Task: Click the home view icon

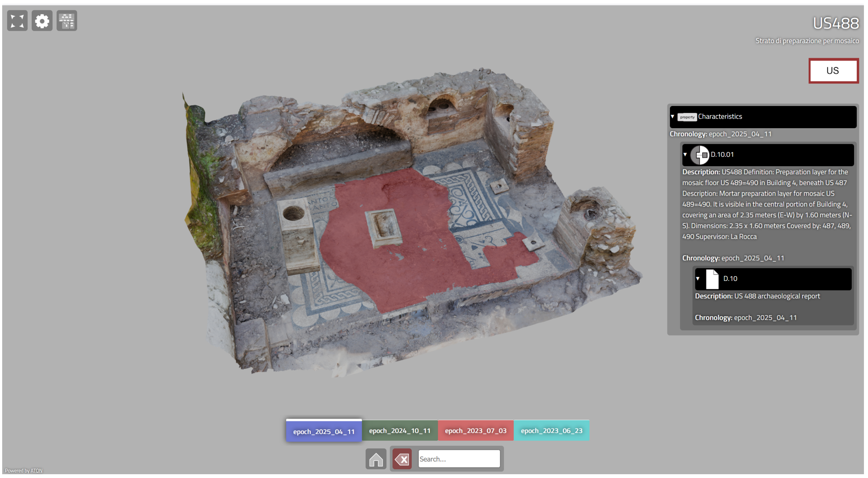Action: coord(376,459)
